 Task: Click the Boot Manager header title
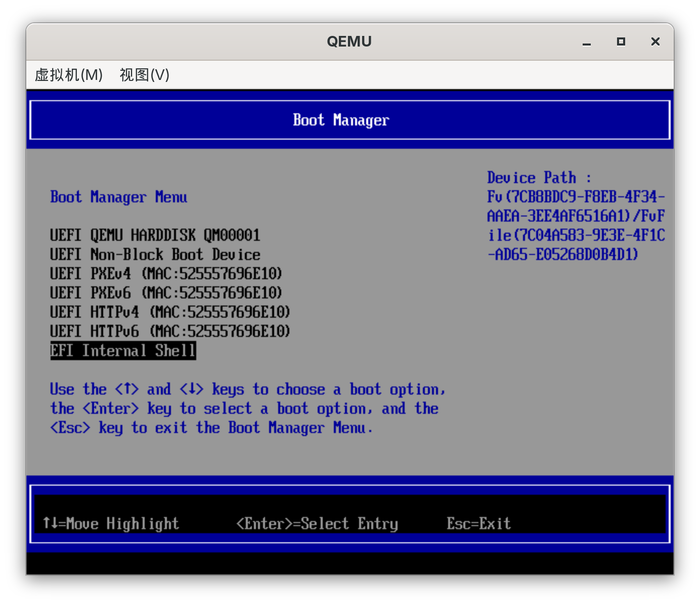click(x=341, y=120)
